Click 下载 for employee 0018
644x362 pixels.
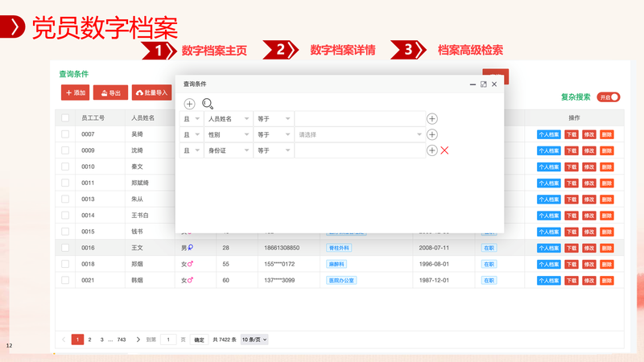coord(572,265)
